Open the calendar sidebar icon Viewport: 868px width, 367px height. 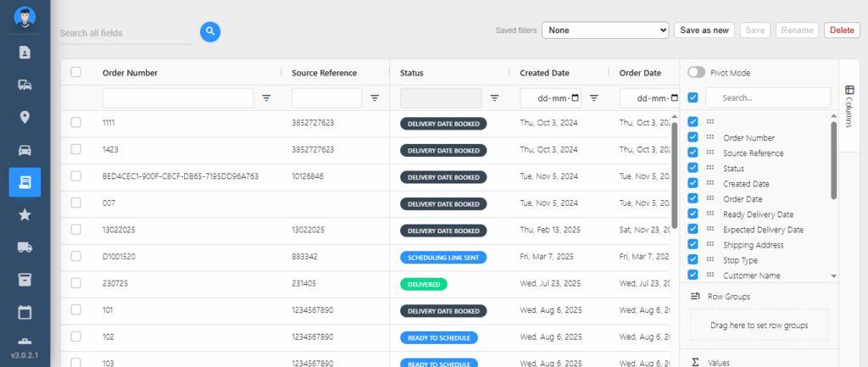25,312
